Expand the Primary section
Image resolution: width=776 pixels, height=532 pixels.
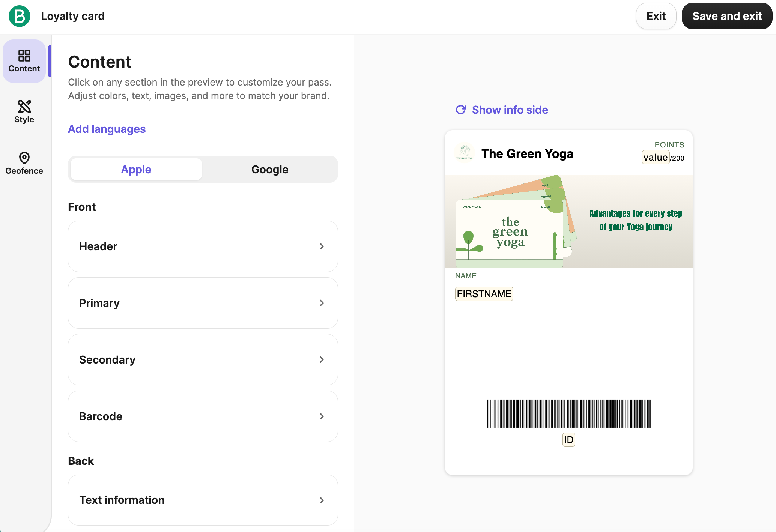coord(203,303)
